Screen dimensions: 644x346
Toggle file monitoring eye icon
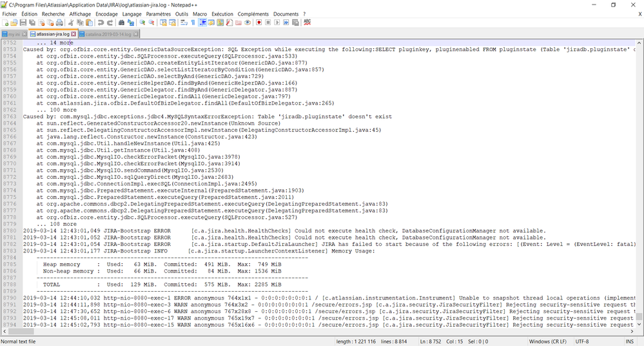point(248,22)
